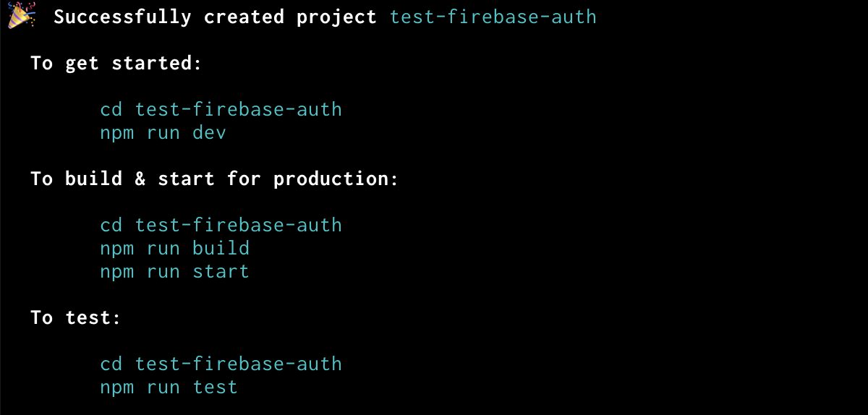Click the ampersand in the production heading

coord(140,179)
